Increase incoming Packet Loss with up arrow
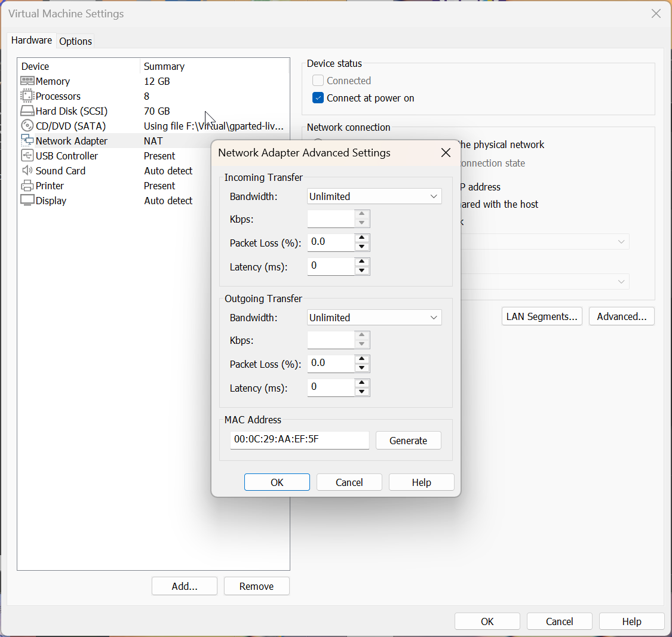672x637 pixels. [361, 238]
